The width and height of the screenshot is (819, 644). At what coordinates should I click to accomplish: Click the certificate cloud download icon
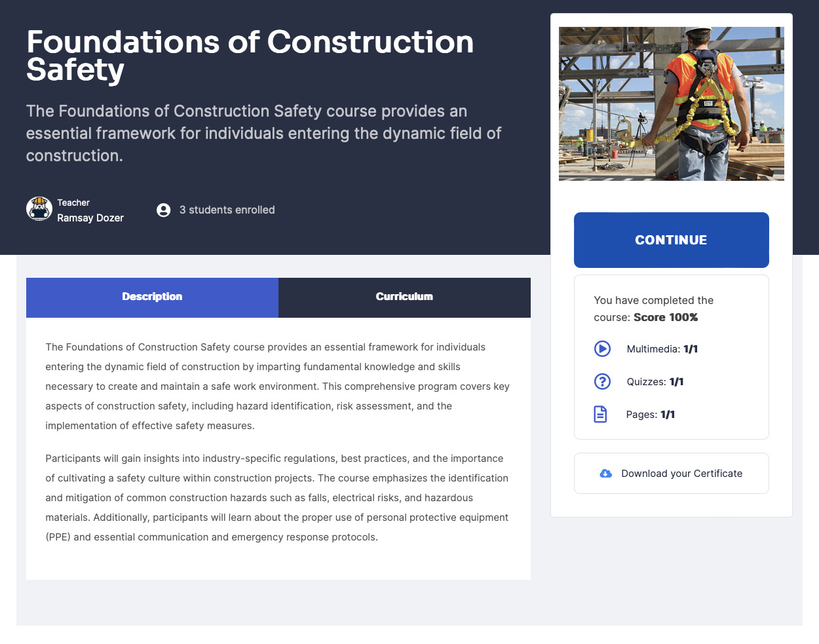point(606,474)
